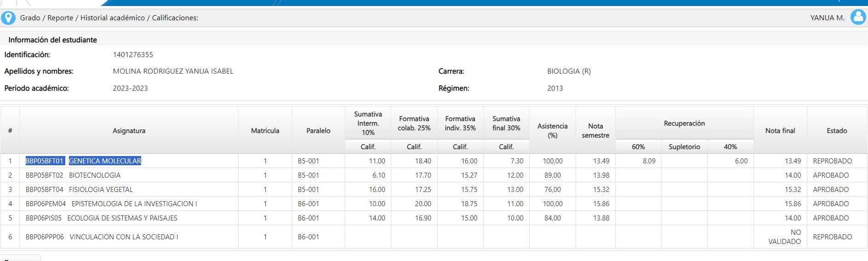Click the Nota final column header
Image resolution: width=868 pixels, height=261 pixels.
pyautogui.click(x=780, y=130)
